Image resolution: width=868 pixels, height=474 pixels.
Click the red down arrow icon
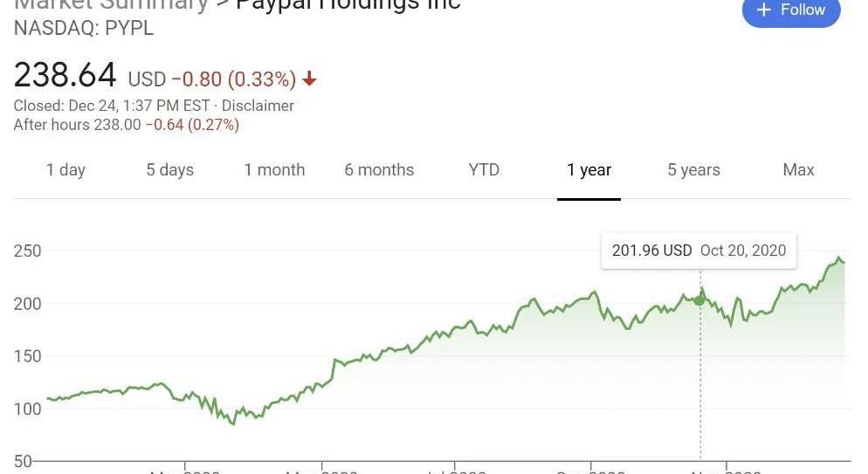pos(310,79)
